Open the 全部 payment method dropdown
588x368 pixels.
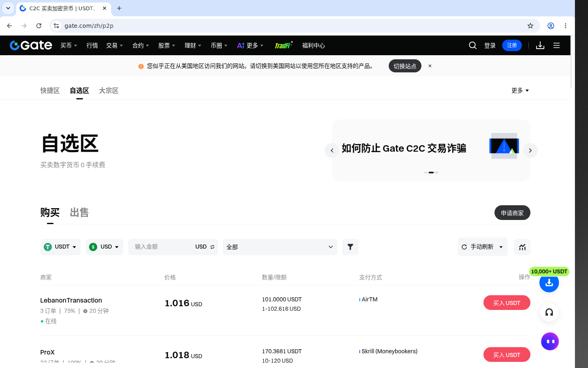pyautogui.click(x=280, y=247)
